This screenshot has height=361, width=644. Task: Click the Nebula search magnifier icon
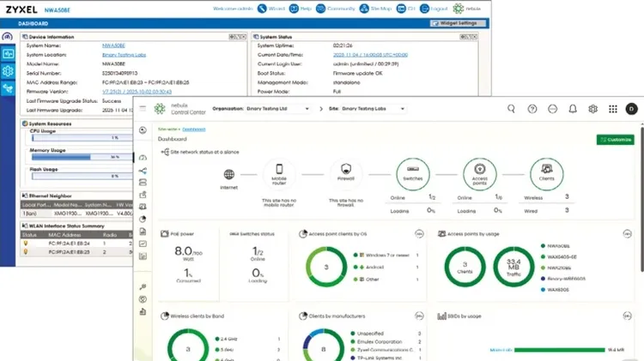click(x=511, y=109)
